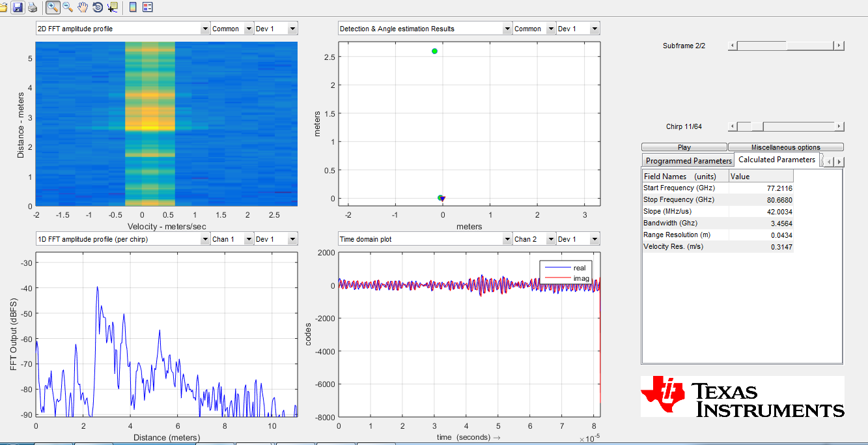Open the Dev 1 dropdown above the time domain plot
The image size is (868, 445).
click(x=578, y=239)
